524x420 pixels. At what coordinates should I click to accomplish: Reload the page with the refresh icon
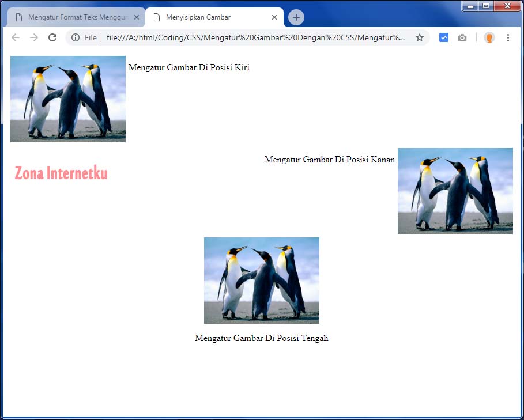click(x=52, y=37)
